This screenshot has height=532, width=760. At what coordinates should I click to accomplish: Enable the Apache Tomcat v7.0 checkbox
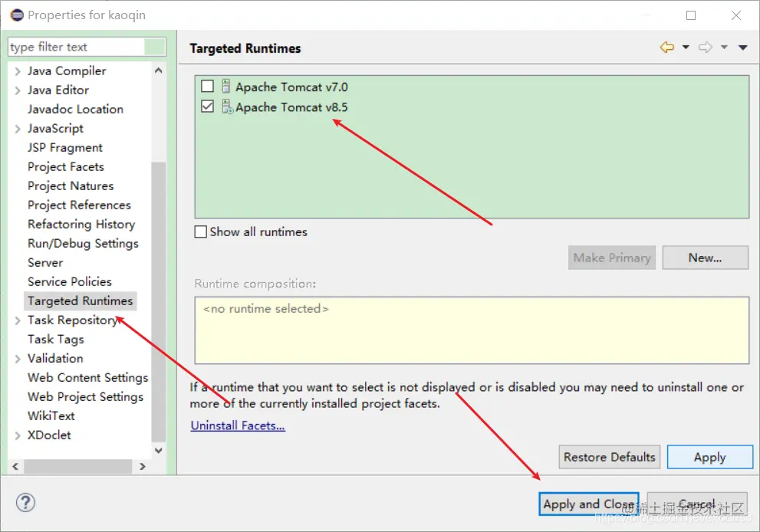pyautogui.click(x=208, y=87)
